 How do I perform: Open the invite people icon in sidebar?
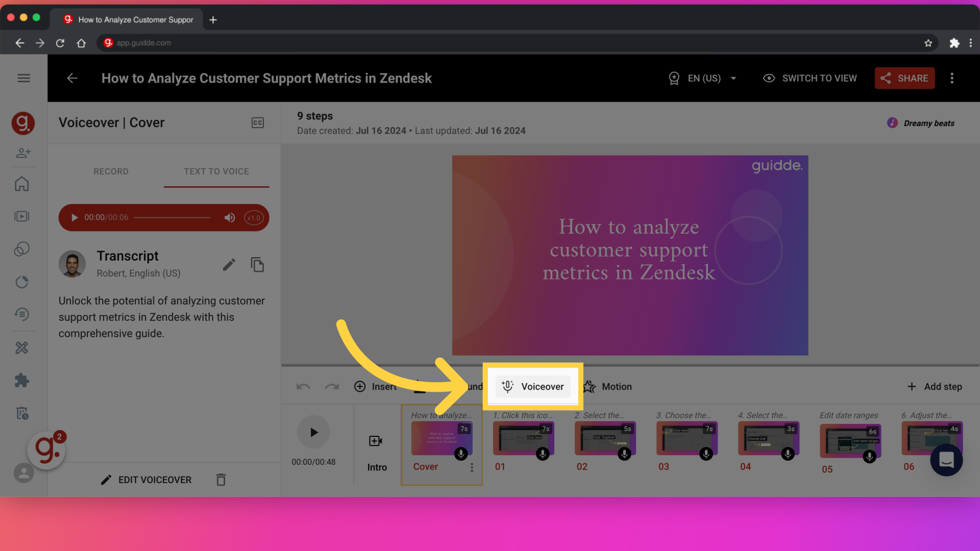tap(23, 153)
